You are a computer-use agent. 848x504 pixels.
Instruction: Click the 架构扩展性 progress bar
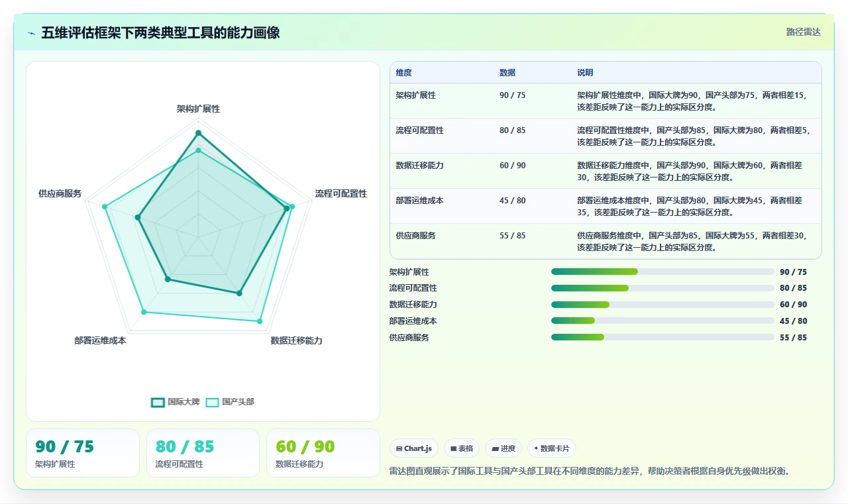(662, 272)
